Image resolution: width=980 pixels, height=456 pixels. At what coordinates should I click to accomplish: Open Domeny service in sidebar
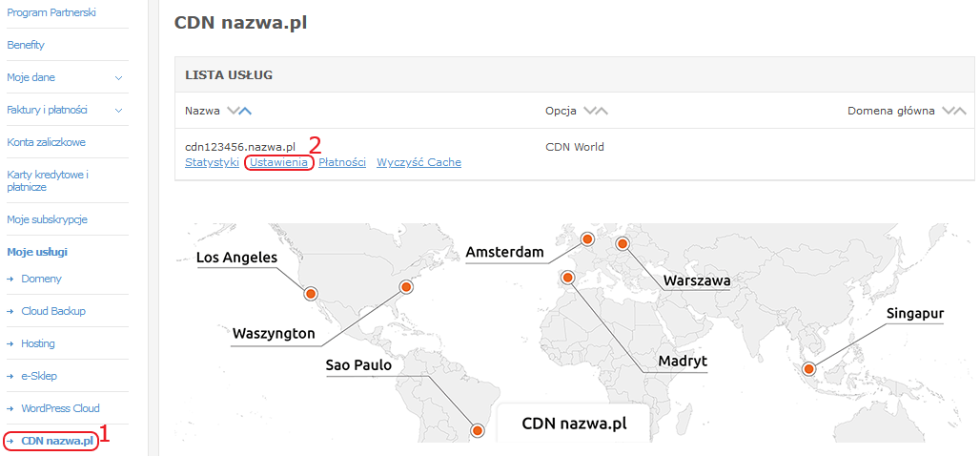click(41, 279)
